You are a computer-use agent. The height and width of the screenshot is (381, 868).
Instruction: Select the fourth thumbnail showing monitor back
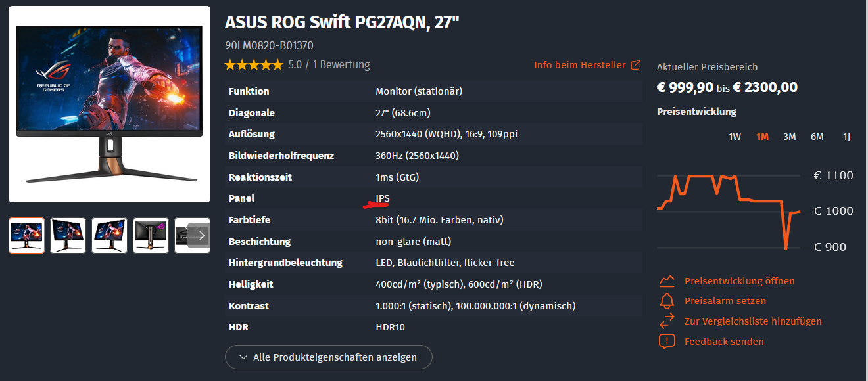point(151,235)
